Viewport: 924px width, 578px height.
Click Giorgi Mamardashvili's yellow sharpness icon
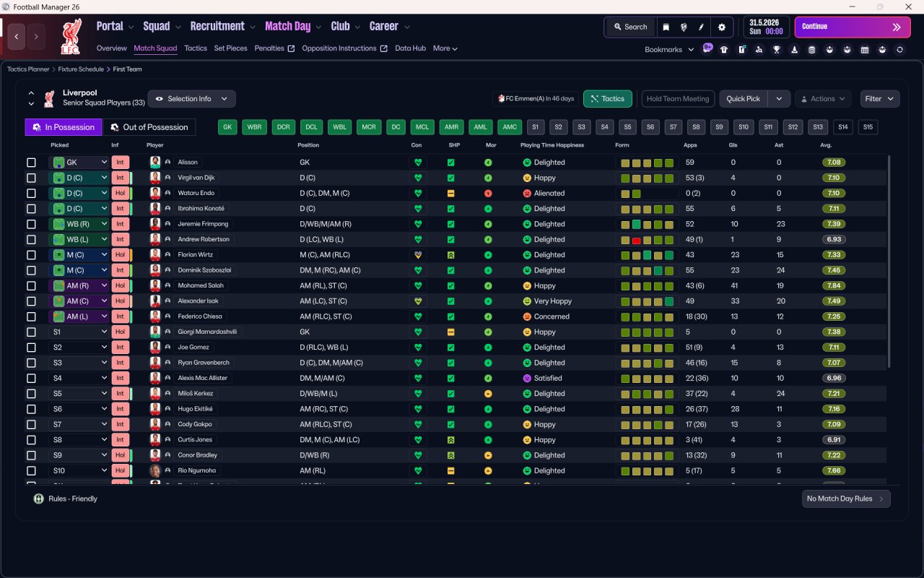[450, 332]
